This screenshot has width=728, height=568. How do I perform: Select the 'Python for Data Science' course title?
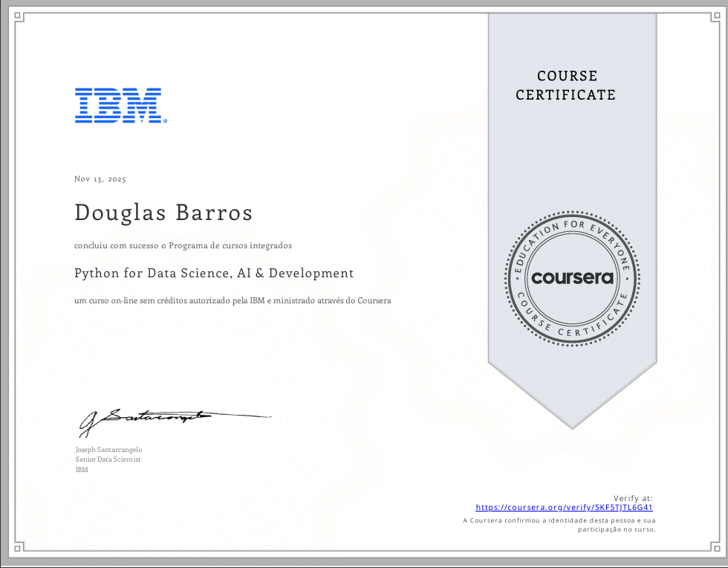[214, 273]
